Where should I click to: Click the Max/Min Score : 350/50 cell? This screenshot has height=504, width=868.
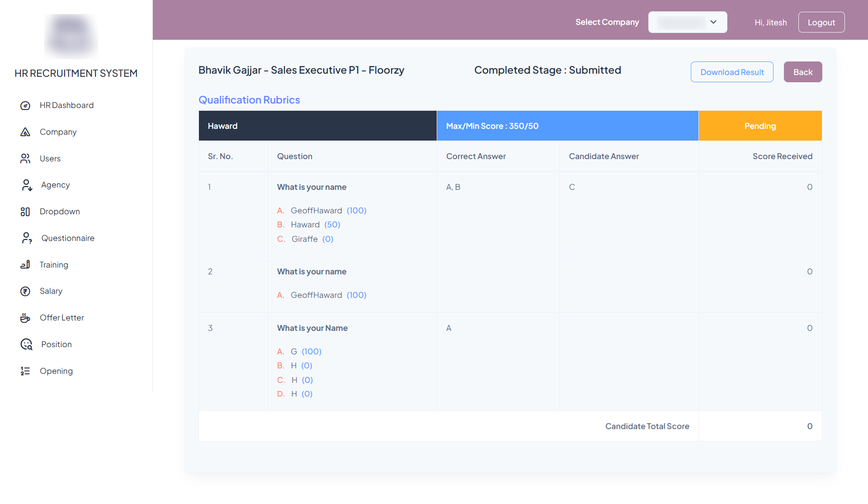pos(567,126)
